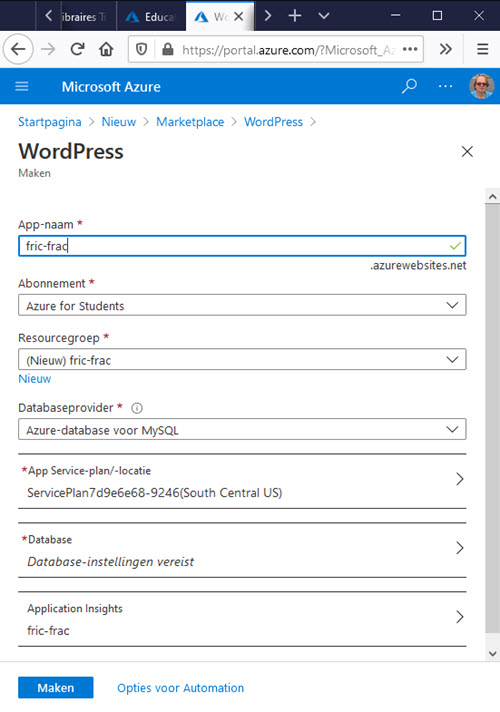
Task: Show the Databaseprovider info tooltip icon
Action: (x=137, y=408)
